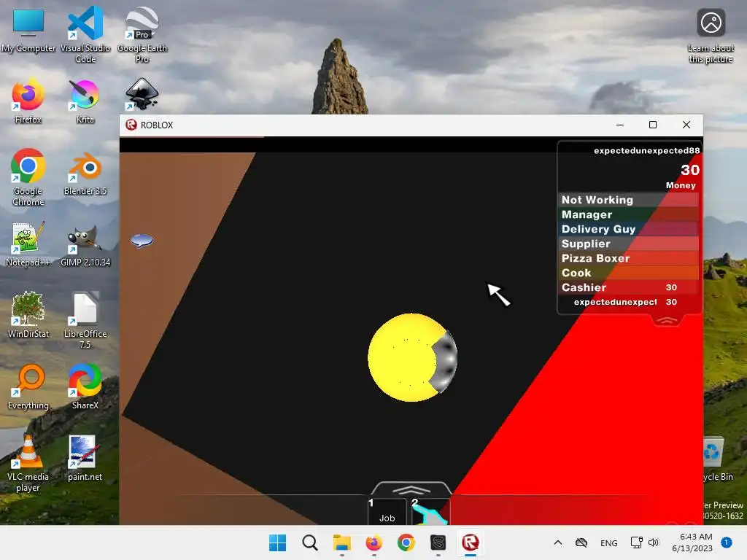The width and height of the screenshot is (747, 560).
Task: Open Krita desktop shortcut
Action: pos(85,101)
